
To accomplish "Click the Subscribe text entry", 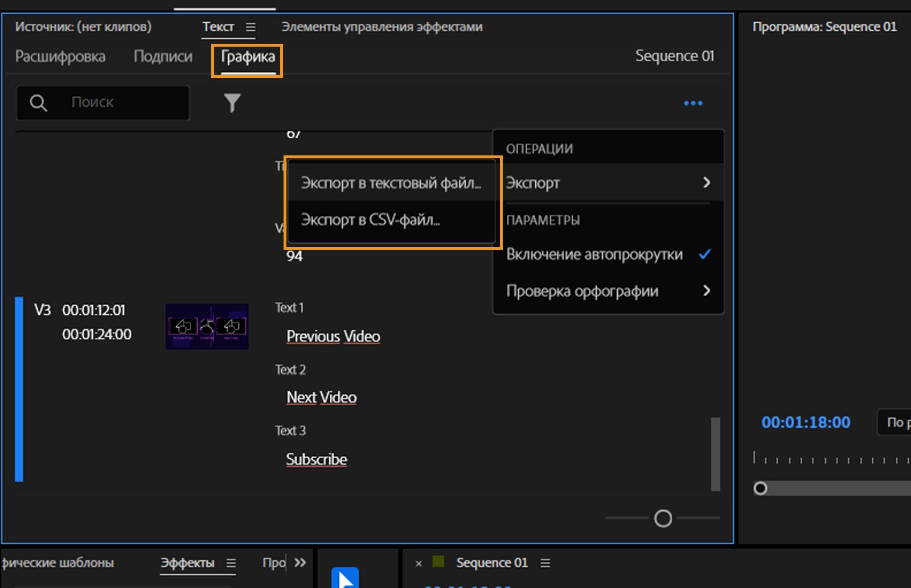I will click(x=317, y=459).
